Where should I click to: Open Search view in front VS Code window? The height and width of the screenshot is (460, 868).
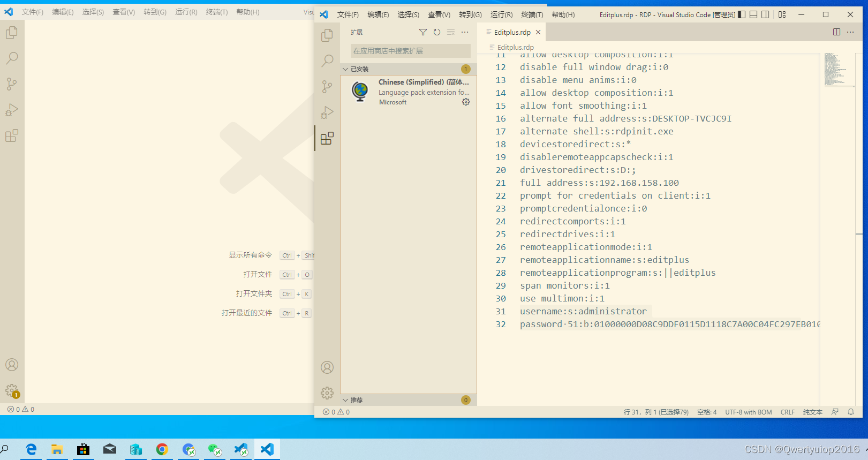tap(327, 61)
